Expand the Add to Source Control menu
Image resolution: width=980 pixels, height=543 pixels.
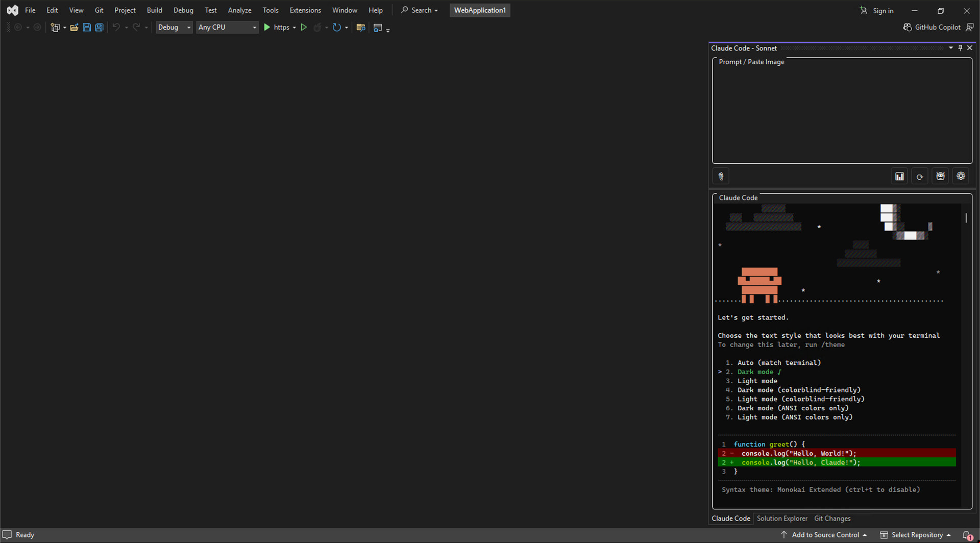point(824,535)
